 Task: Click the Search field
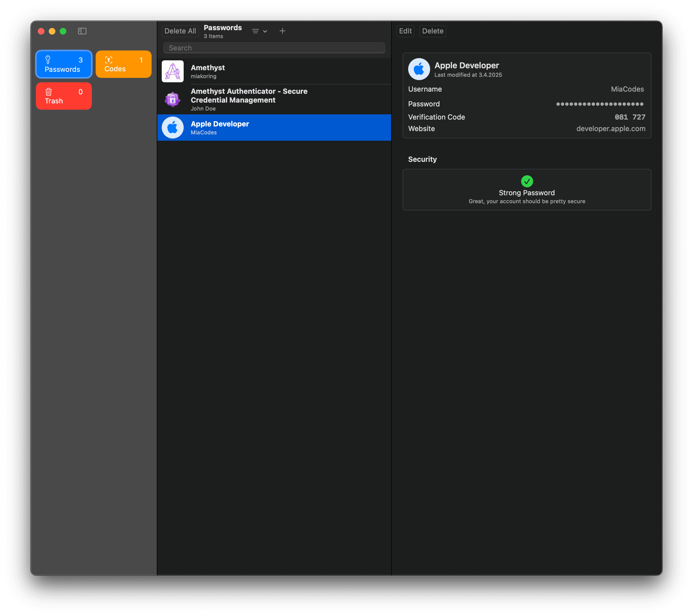[274, 48]
